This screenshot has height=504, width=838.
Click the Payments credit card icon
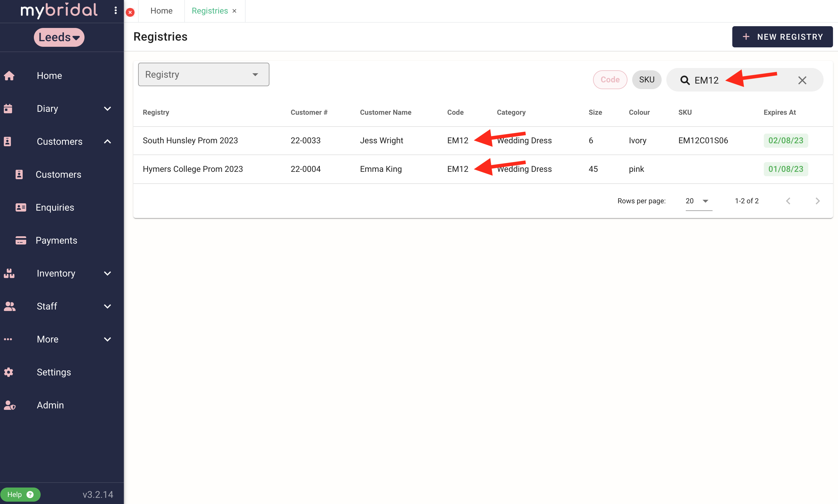coord(21,240)
